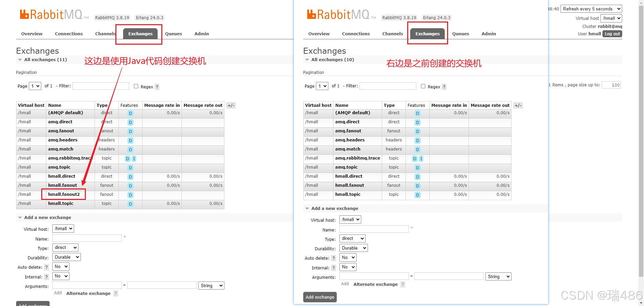Click D badge of amq.match in left table

[130, 149]
